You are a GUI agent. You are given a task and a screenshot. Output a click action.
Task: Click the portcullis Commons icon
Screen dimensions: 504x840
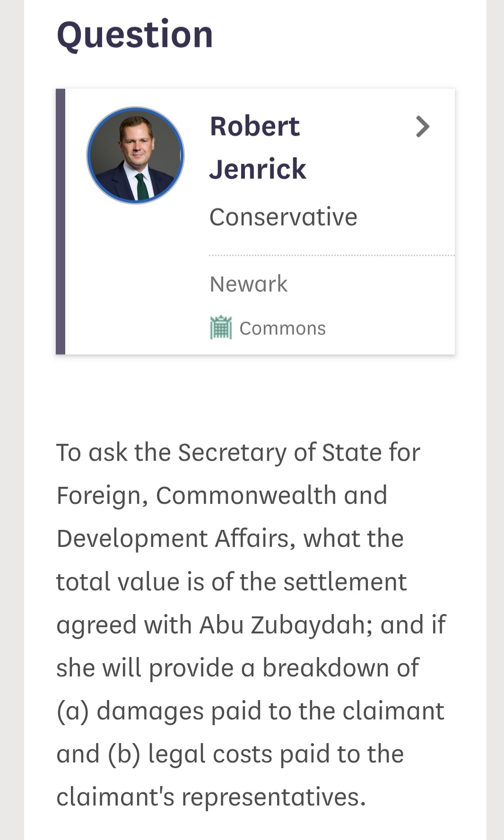[221, 328]
